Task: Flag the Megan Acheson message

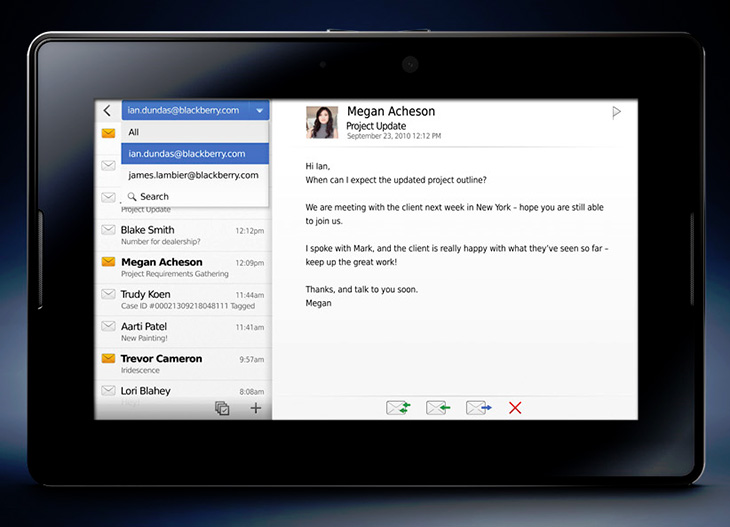Action: [616, 112]
